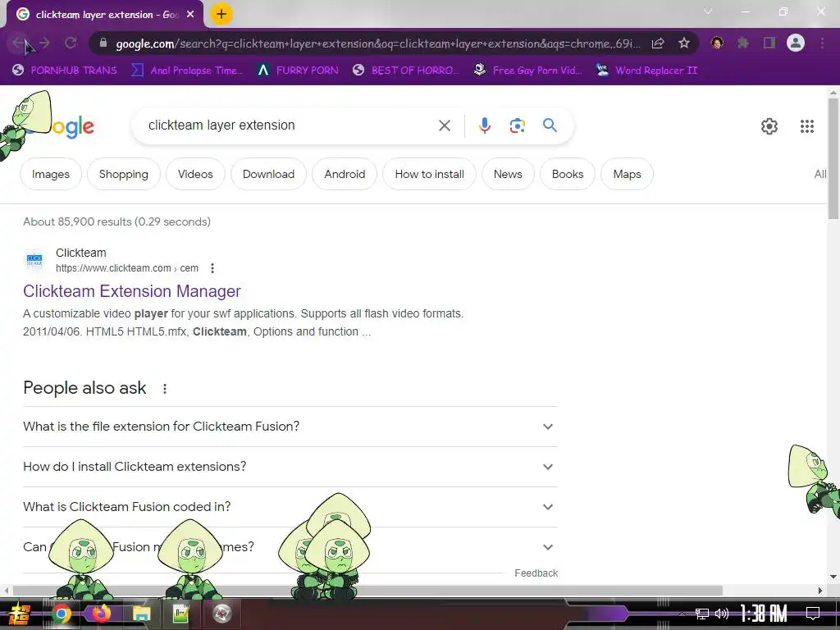Viewport: 840px width, 630px height.
Task: Expand What is Clickteam Fusion coded in
Action: pyautogui.click(x=290, y=507)
